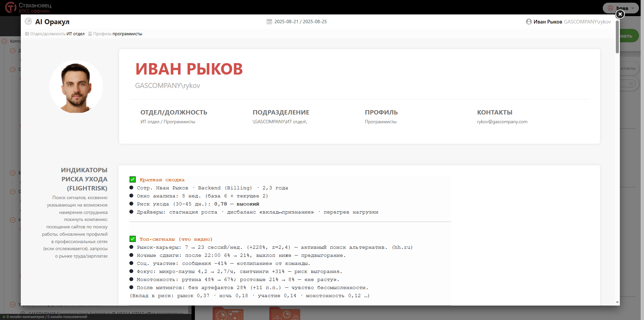This screenshot has height=320, width=644.
Task: Toggle the Топ-сигналы checkbox
Action: pos(132,239)
